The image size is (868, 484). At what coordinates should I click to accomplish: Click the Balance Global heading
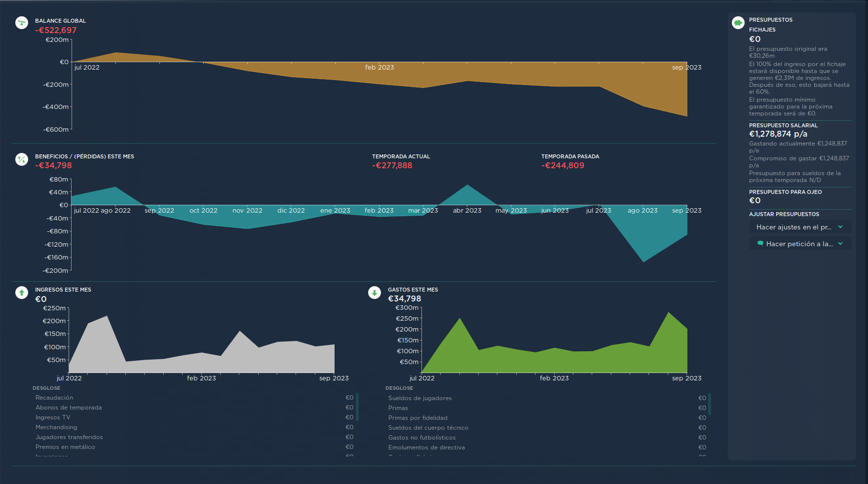(x=60, y=21)
